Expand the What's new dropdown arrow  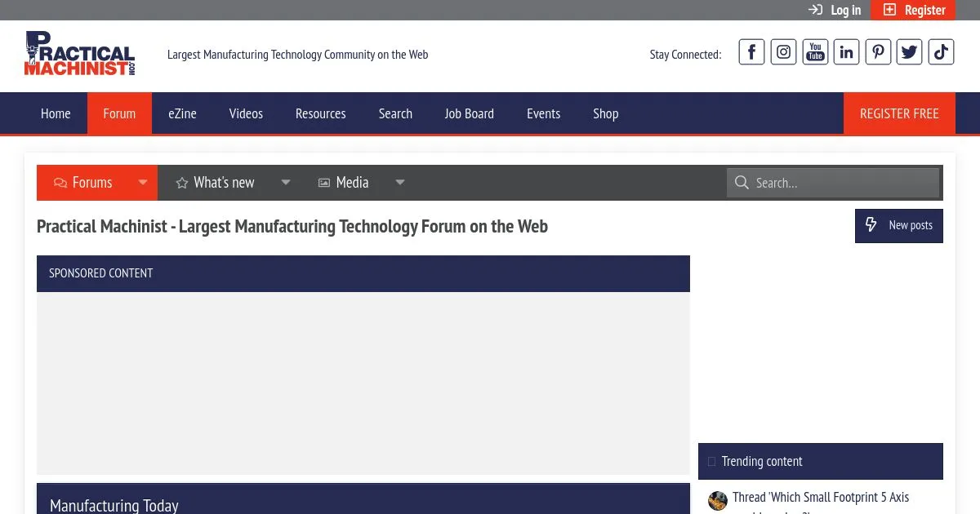click(x=286, y=183)
